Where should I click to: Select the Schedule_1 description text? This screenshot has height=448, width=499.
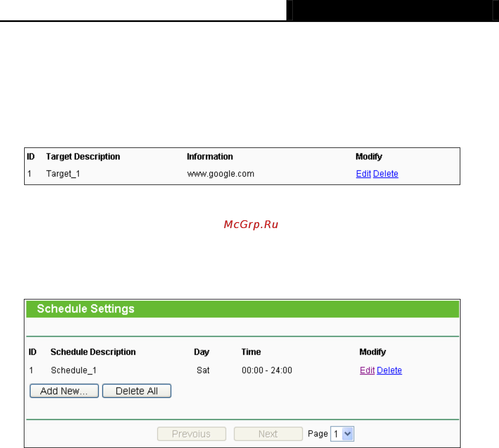click(x=74, y=370)
